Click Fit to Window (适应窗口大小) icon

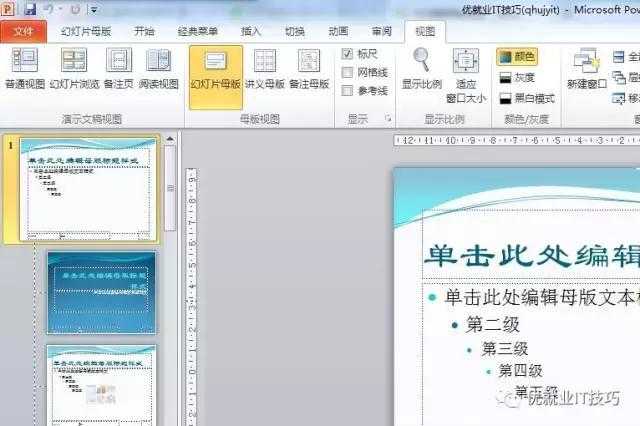tap(466, 61)
